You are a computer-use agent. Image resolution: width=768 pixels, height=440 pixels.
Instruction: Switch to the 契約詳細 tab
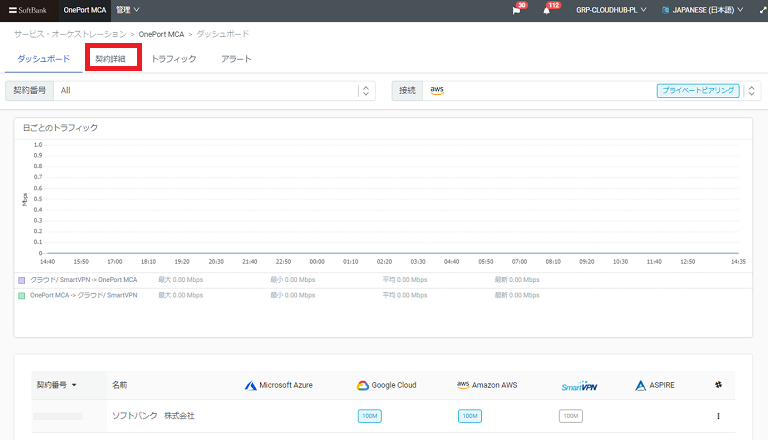click(111, 59)
